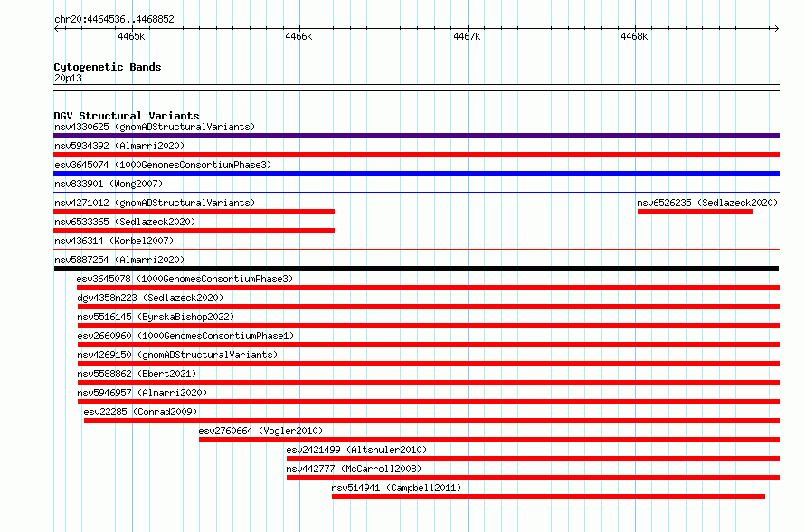Screen dimensions: 805x532
Task: Click the esv22285 (Conrad2009) label
Action: [141, 412]
